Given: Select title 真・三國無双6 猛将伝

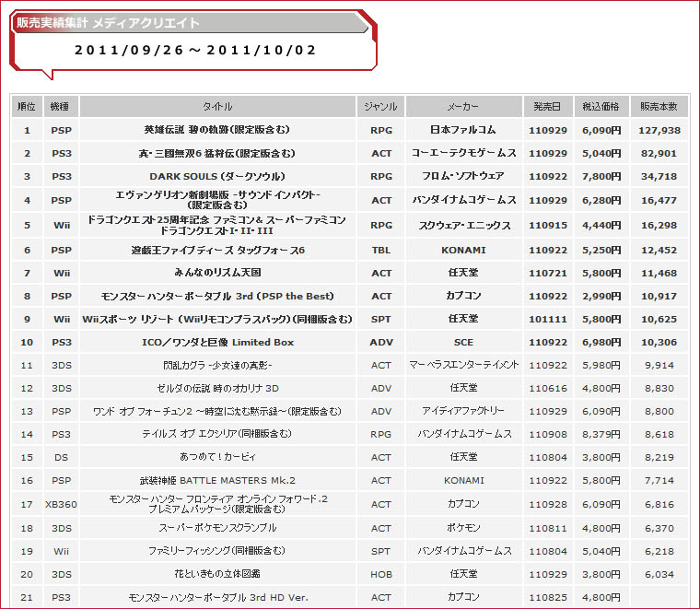Looking at the screenshot, I should coord(217,153).
